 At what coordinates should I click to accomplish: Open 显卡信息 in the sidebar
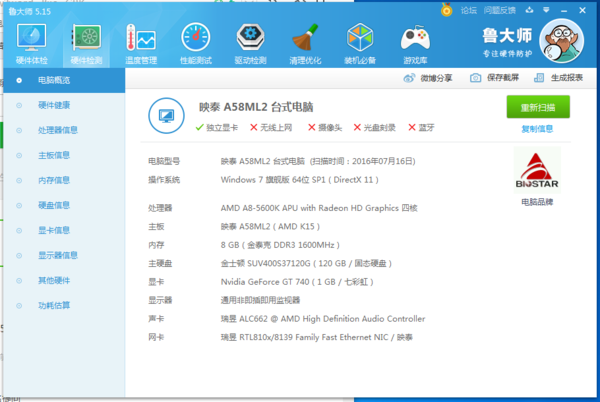(x=54, y=230)
